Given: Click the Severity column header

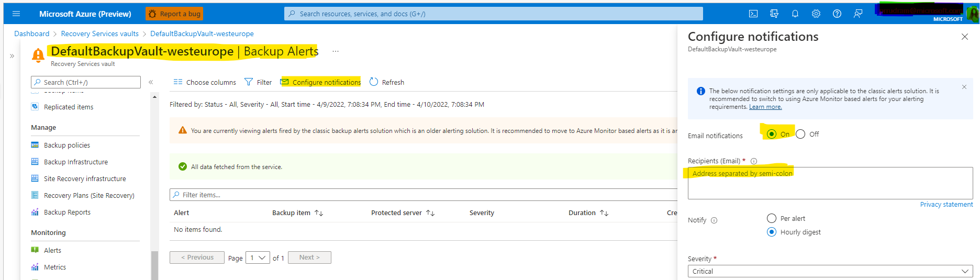Looking at the screenshot, I should 482,212.
